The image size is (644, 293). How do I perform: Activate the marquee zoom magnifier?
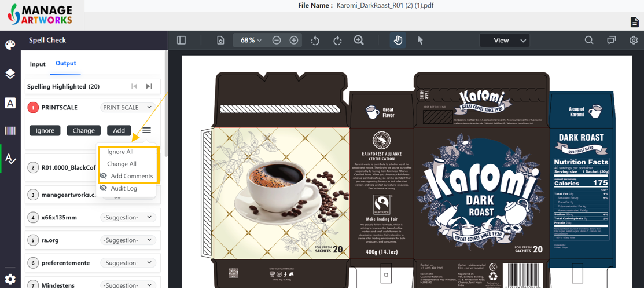(359, 41)
